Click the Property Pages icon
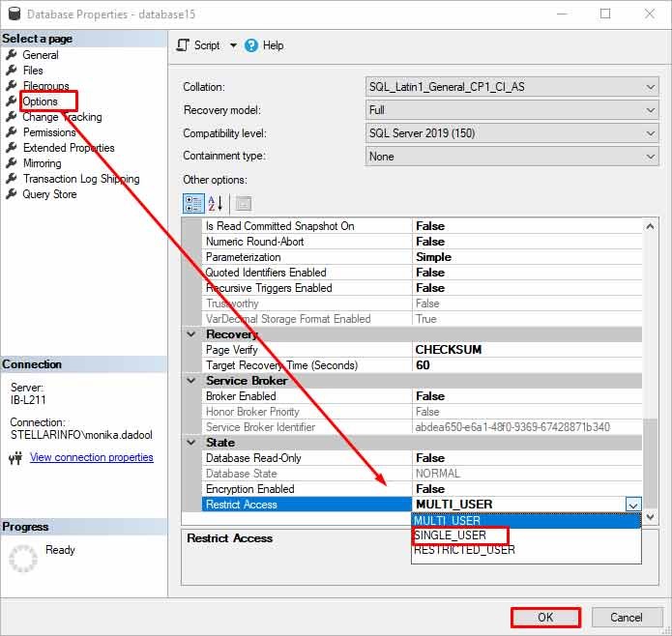This screenshot has width=672, height=636. click(243, 203)
